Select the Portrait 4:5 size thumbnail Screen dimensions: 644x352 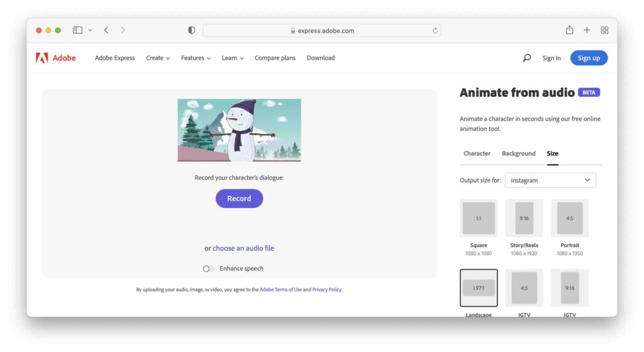pos(570,218)
